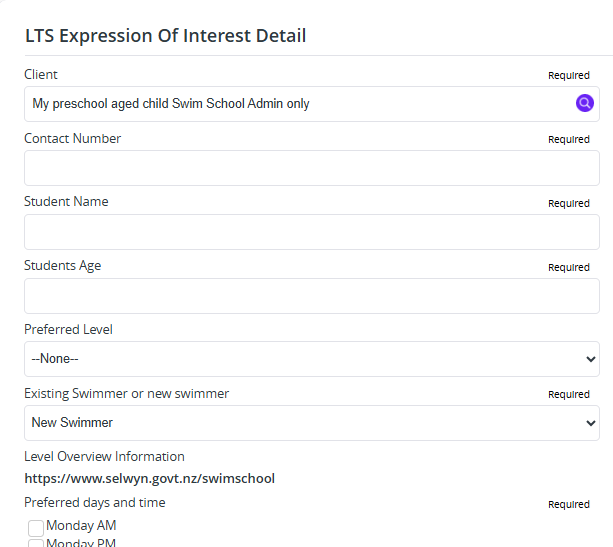Click the Contact Number label
This screenshot has width=613, height=547.
coord(72,138)
